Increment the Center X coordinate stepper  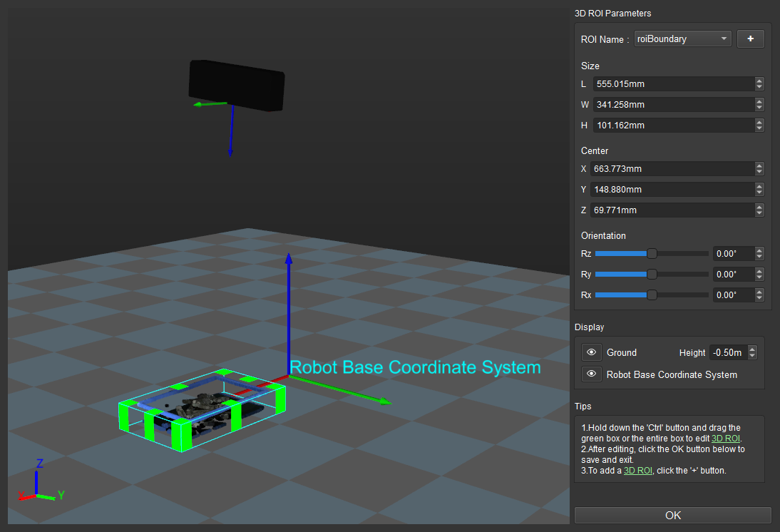tap(759, 165)
